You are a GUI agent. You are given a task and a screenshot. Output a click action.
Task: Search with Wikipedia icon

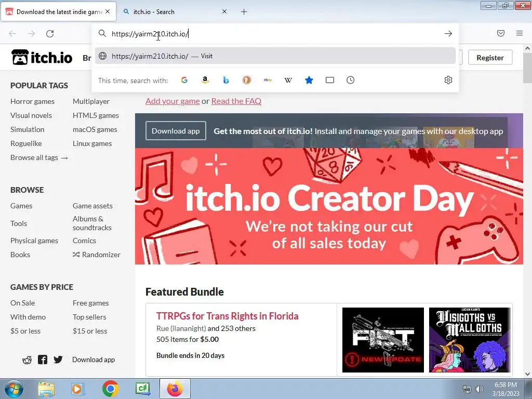coord(288,80)
